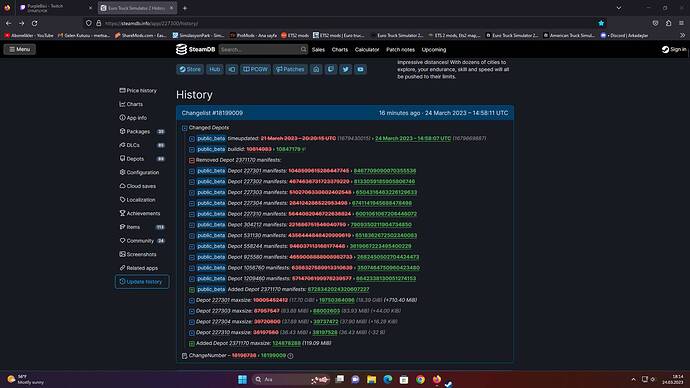Open File Explorer from the taskbar
The width and height of the screenshot is (690, 388).
point(371,379)
